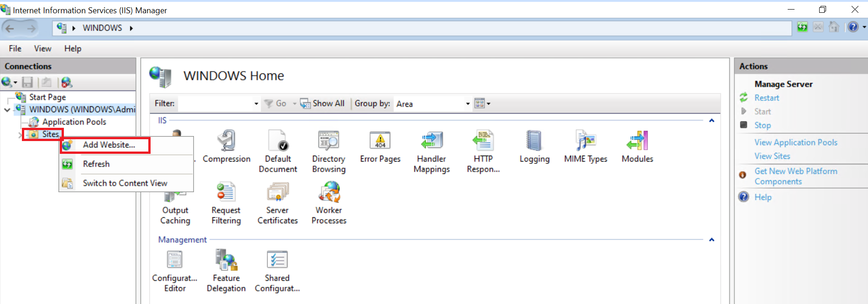Click View Application Pools link

point(796,142)
